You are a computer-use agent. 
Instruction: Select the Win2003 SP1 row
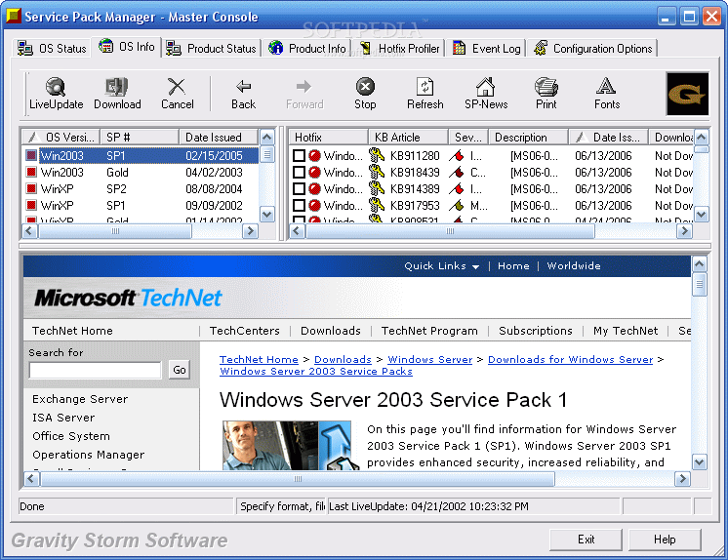coord(142,155)
